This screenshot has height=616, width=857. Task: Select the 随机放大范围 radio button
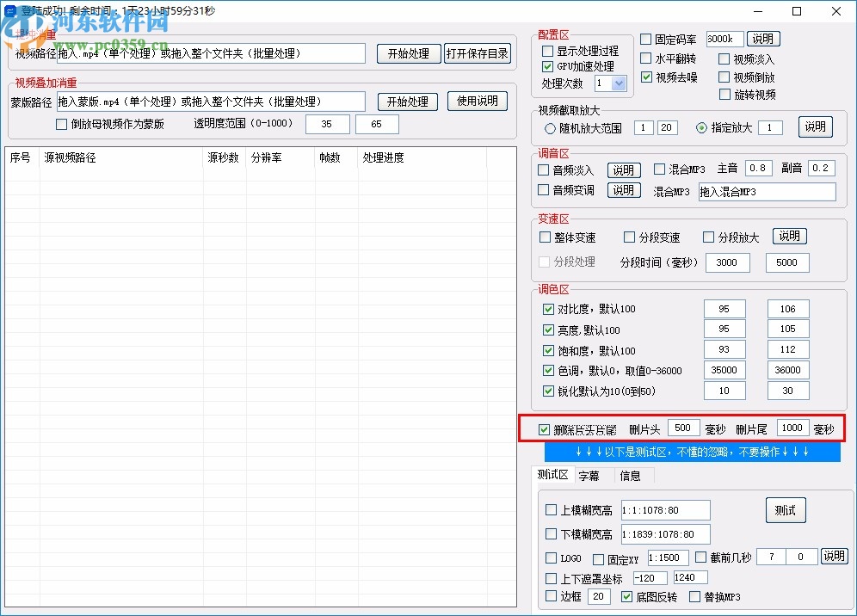[548, 128]
